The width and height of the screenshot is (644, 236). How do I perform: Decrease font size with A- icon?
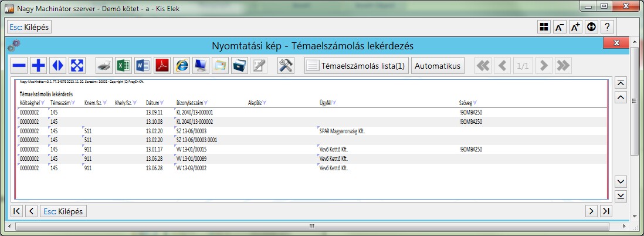[560, 27]
